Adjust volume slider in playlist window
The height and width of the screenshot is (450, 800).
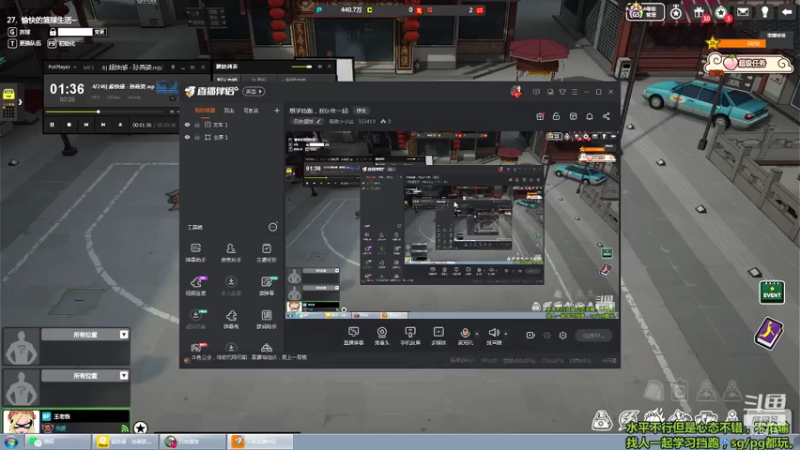point(302,67)
